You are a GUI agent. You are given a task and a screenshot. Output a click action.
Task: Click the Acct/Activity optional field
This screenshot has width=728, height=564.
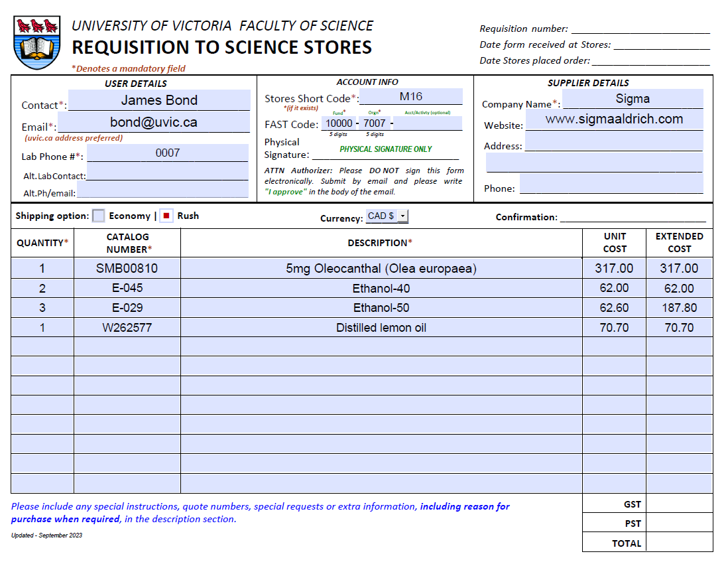tap(428, 123)
